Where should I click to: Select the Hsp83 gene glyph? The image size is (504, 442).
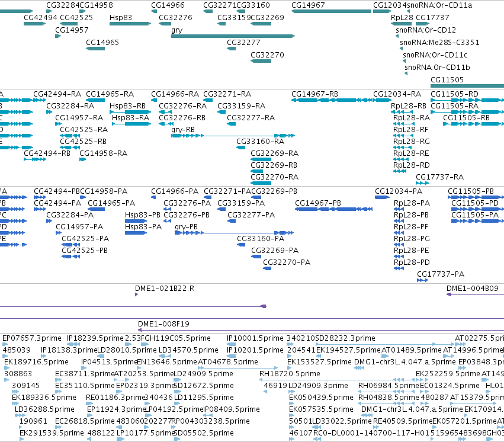(130, 24)
